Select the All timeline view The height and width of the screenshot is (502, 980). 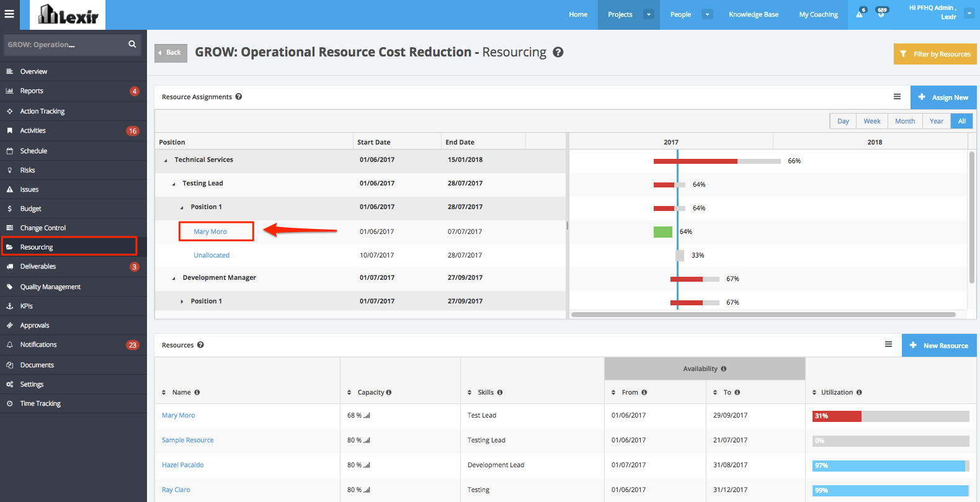tap(962, 121)
